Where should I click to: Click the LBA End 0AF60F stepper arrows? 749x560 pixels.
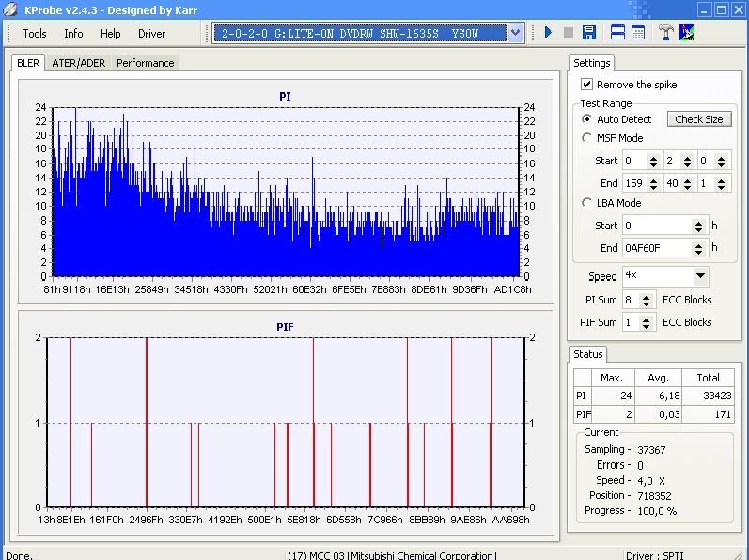click(698, 248)
